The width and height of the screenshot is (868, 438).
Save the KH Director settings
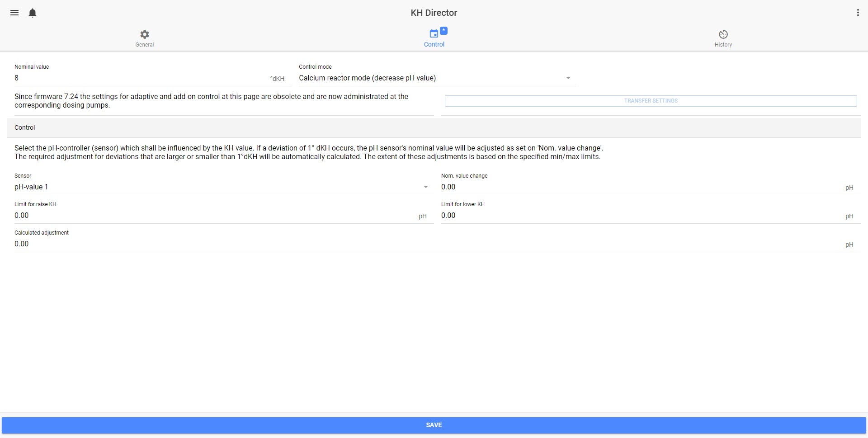pos(434,425)
